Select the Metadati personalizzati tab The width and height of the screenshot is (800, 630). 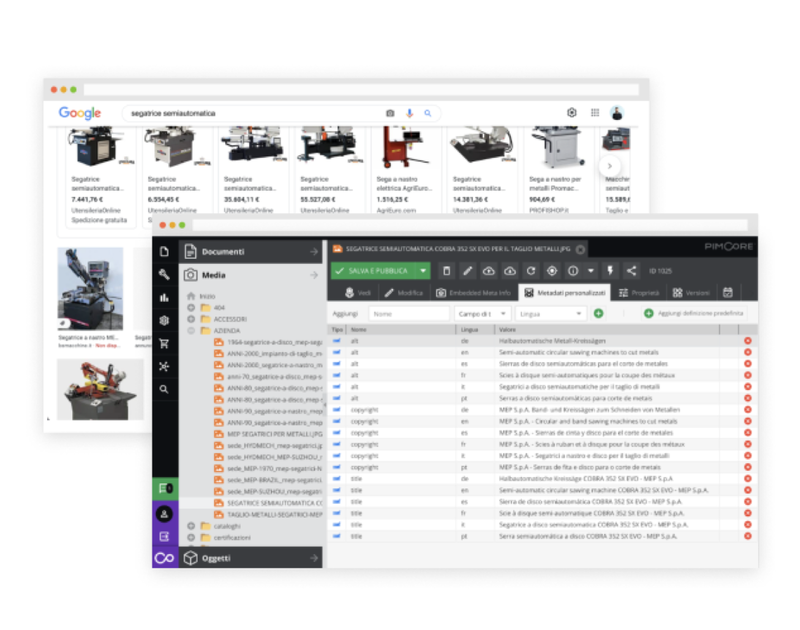coord(564,293)
